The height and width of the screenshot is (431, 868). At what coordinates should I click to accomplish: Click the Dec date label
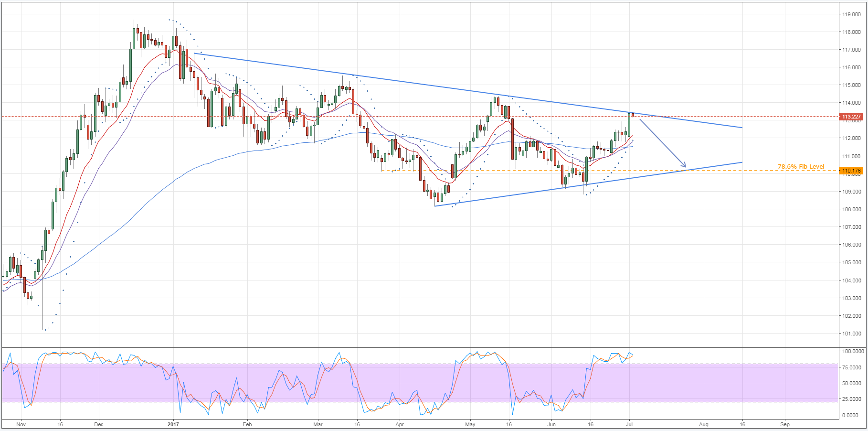[99, 424]
